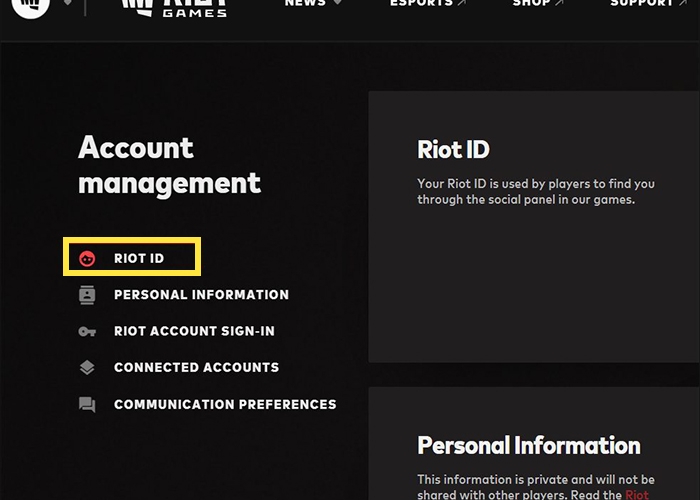The width and height of the screenshot is (700, 500).
Task: Select RIOT ACCOUNT SIGN-IN sidebar label
Action: pyautogui.click(x=194, y=331)
